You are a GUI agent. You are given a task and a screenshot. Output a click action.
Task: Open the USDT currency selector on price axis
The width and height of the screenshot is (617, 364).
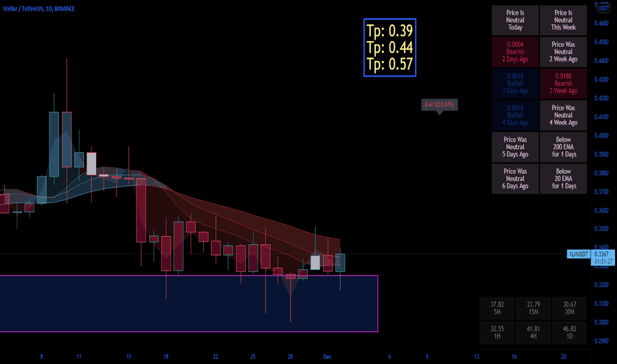coord(603,8)
